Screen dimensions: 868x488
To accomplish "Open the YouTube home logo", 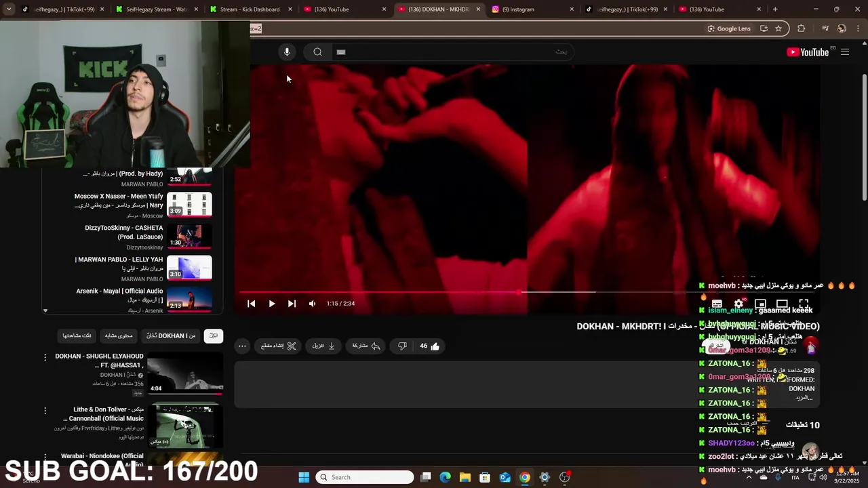I will tap(808, 52).
